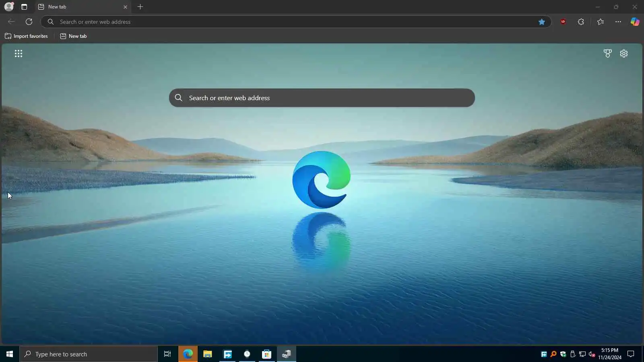Image resolution: width=644 pixels, height=362 pixels.
Task: Open the 'New tab' favorites bar shortcut
Action: [73, 36]
